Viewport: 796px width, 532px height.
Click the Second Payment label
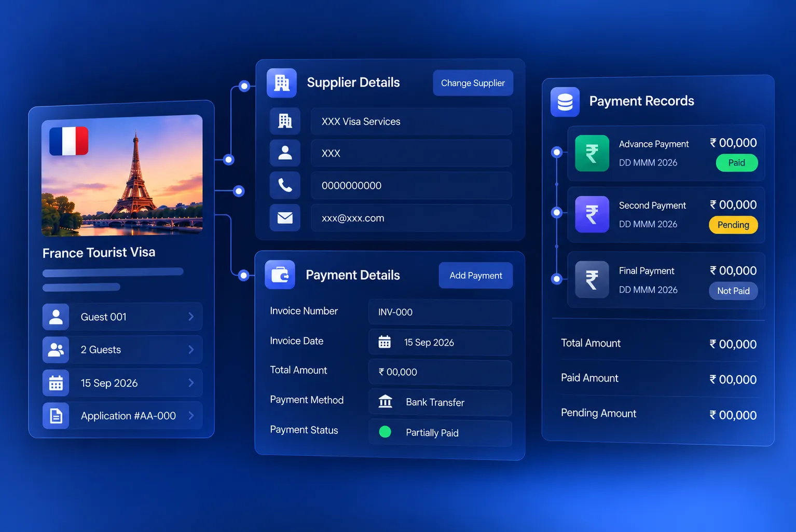coord(652,206)
